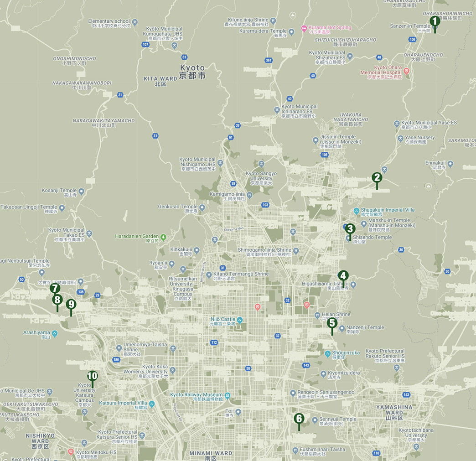Screen dimensions: 476x461
Task: Click the route 186 road shield
Action: tap(116, 359)
